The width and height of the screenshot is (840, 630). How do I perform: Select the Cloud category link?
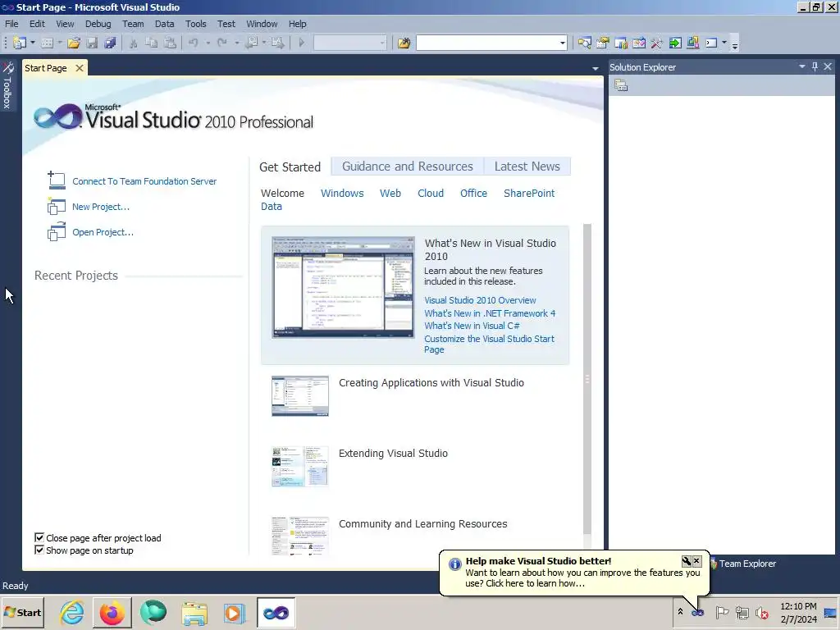431,194
